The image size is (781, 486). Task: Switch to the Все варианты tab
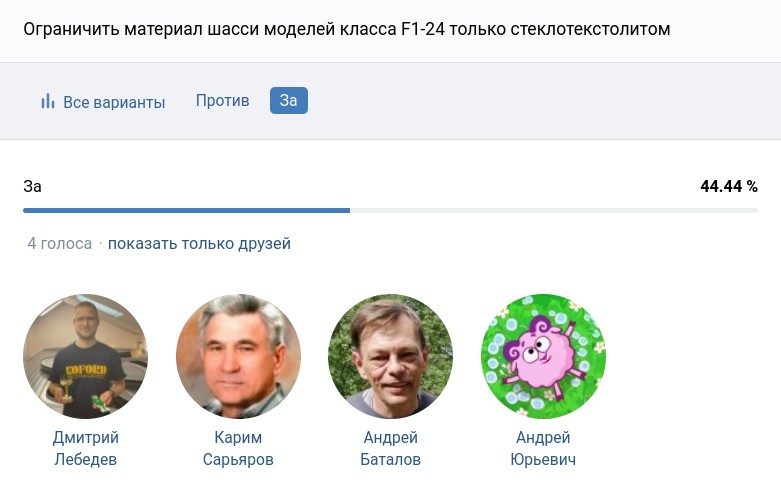pos(113,102)
